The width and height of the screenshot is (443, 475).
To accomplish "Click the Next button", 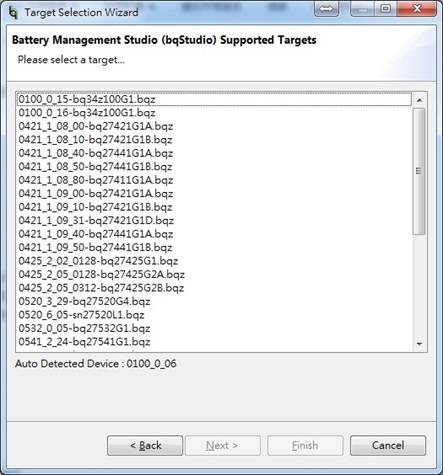I will [223, 445].
